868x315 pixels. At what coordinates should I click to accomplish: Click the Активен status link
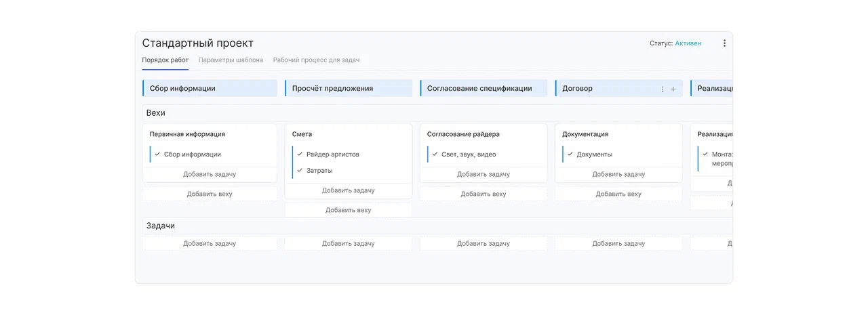click(x=688, y=43)
